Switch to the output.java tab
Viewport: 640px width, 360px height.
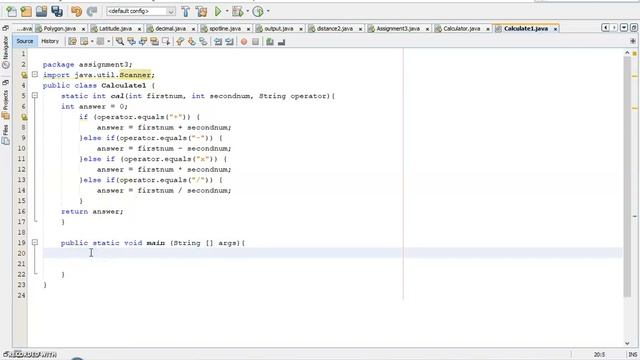(279, 29)
